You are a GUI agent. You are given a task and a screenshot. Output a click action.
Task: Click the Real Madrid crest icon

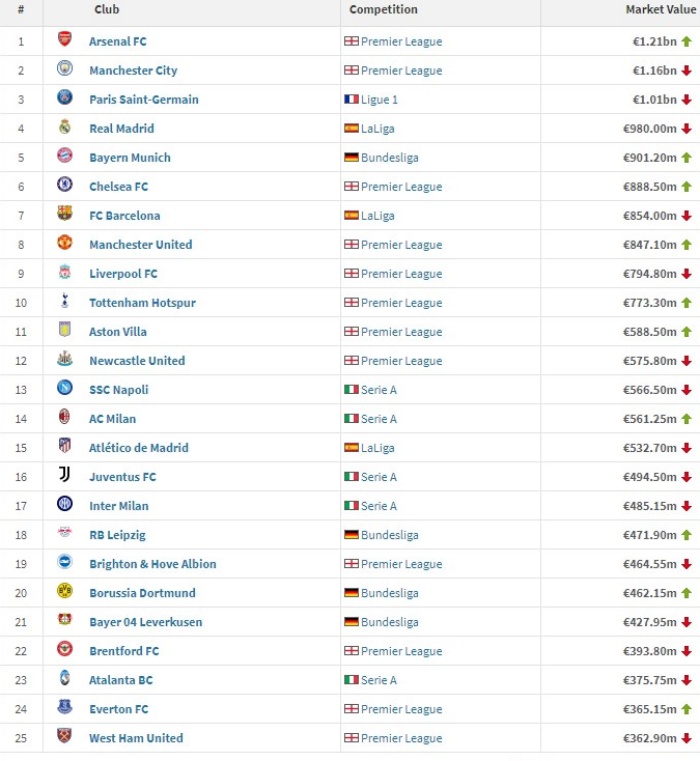(x=65, y=127)
